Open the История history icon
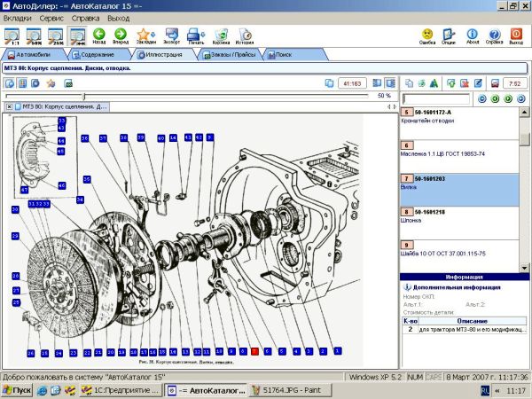The height and width of the screenshot is (399, 532). [245, 35]
